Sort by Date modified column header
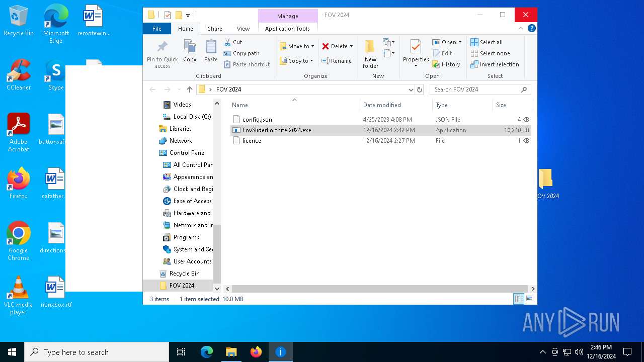The width and height of the screenshot is (644, 362). click(396, 105)
